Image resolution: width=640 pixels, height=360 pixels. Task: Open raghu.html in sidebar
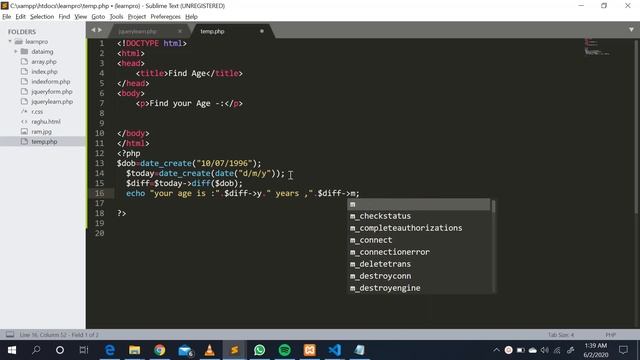[x=46, y=122]
